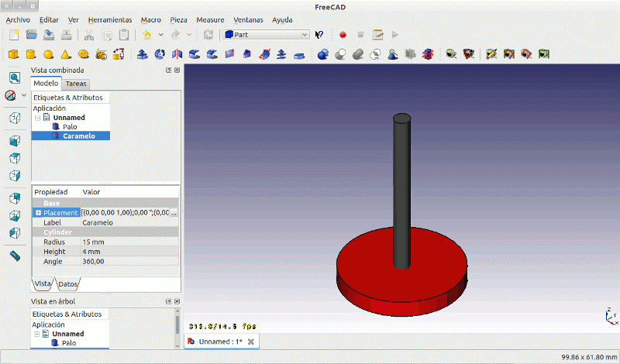Click the Placement ellipsis button
The image size is (620, 364).
pyautogui.click(x=174, y=213)
